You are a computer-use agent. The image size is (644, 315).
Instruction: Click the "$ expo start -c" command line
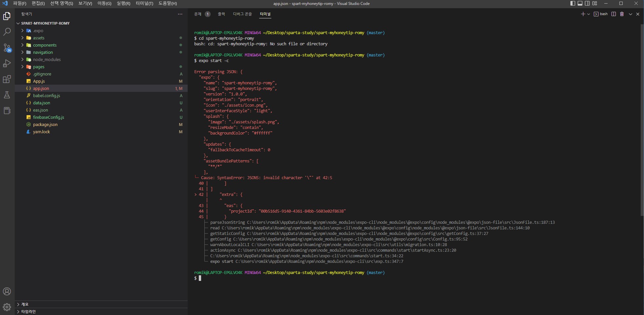click(212, 61)
